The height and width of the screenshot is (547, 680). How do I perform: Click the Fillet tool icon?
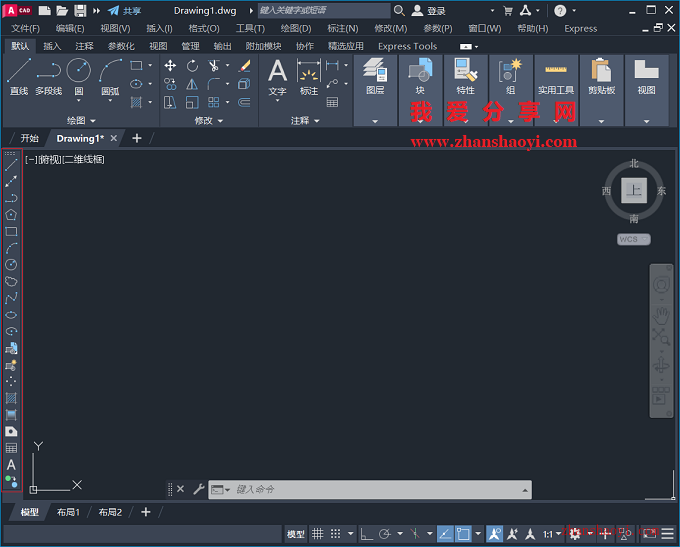click(213, 84)
